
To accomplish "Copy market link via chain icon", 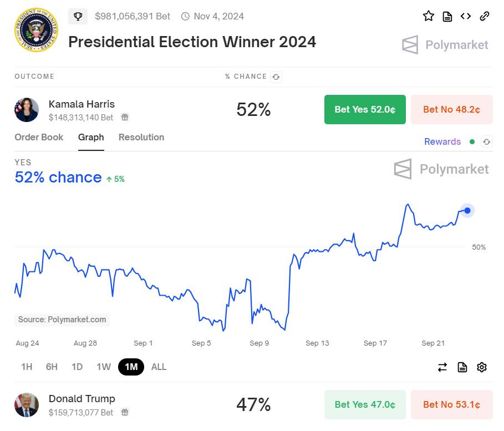I will tap(485, 16).
